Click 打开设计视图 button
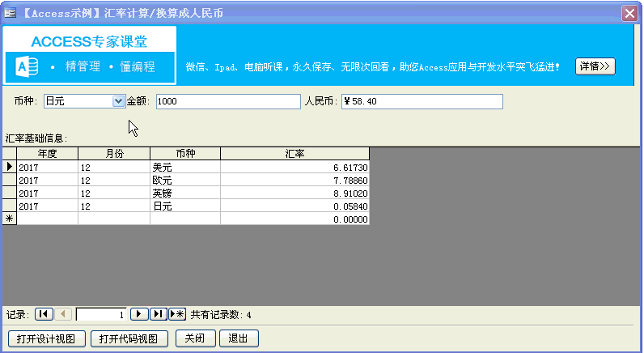The width and height of the screenshot is (644, 353). (46, 338)
